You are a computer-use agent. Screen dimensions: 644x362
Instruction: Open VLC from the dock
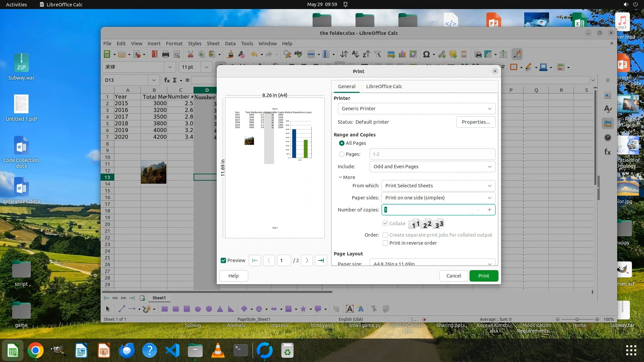tap(218, 351)
